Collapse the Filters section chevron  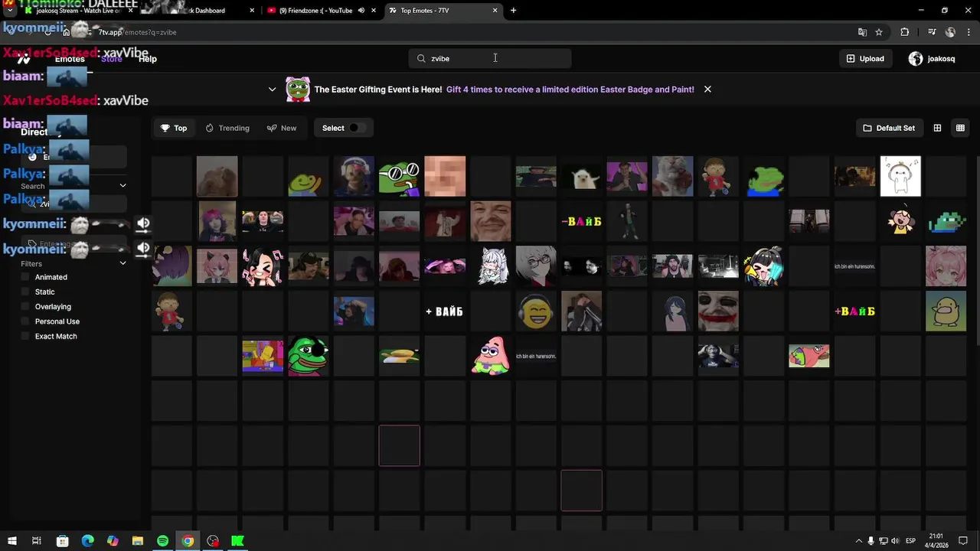coord(122,263)
